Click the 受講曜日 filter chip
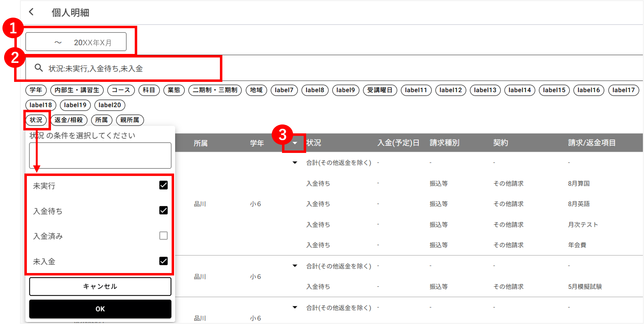This screenshot has height=324, width=644. point(380,90)
